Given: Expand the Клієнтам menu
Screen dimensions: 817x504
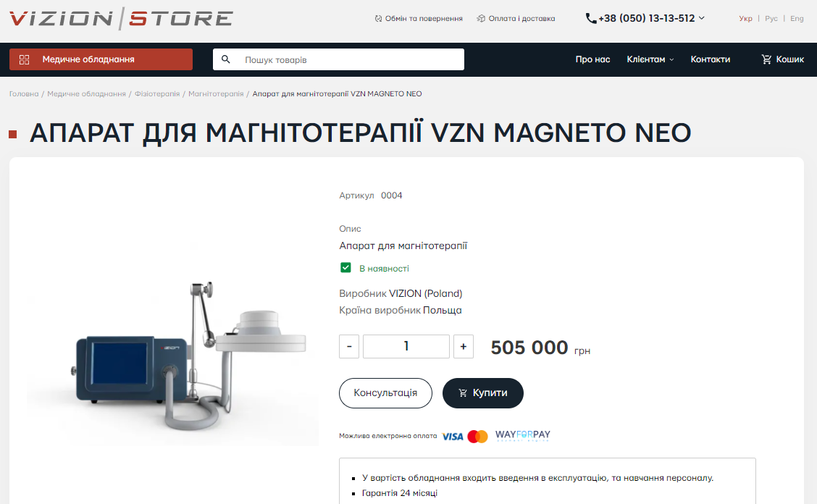Looking at the screenshot, I should [x=650, y=59].
